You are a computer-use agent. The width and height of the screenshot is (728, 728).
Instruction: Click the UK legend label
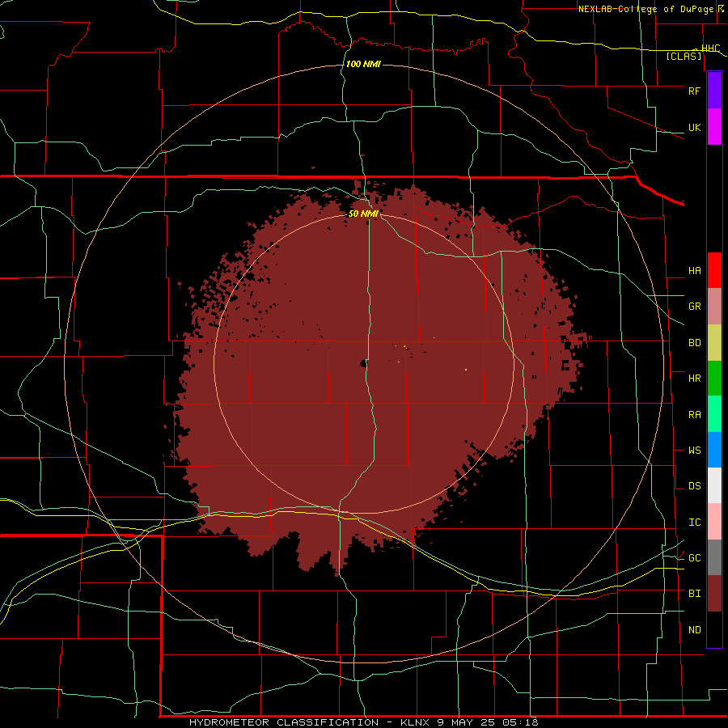click(694, 127)
